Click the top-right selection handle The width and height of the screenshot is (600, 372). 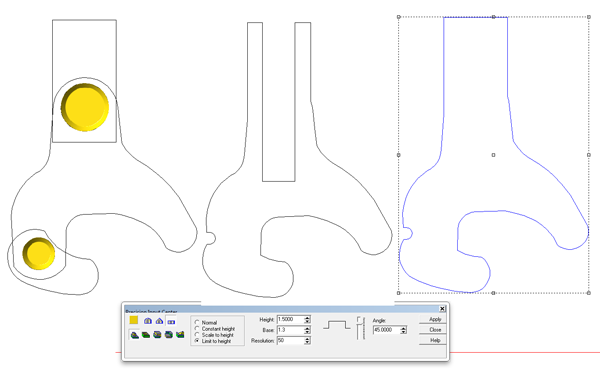pos(589,17)
